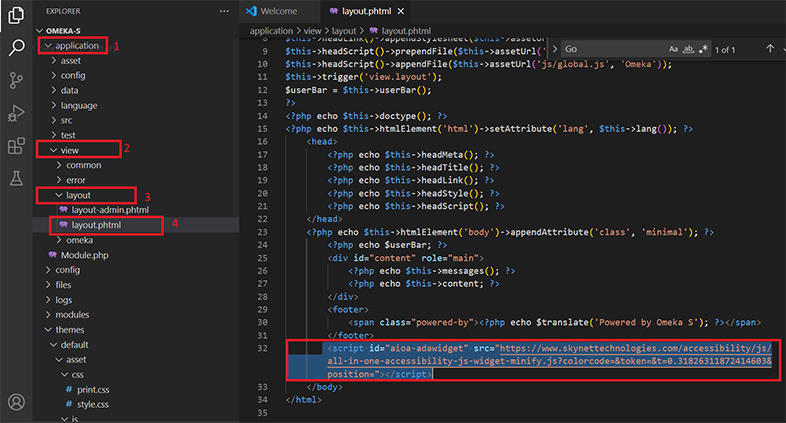Viewport: 786px width, 423px height.
Task: Expand the omeka folder under view
Action: (79, 240)
